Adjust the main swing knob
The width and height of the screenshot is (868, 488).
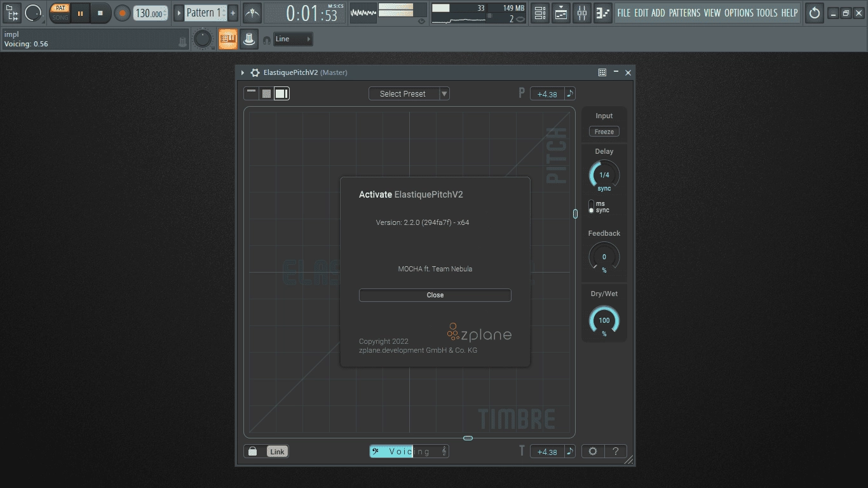pyautogui.click(x=202, y=39)
